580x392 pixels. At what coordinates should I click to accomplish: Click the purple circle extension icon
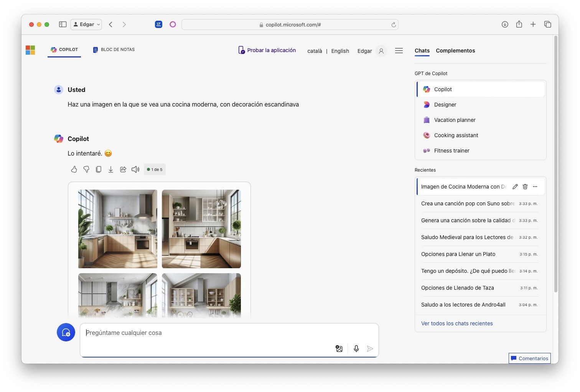(173, 24)
